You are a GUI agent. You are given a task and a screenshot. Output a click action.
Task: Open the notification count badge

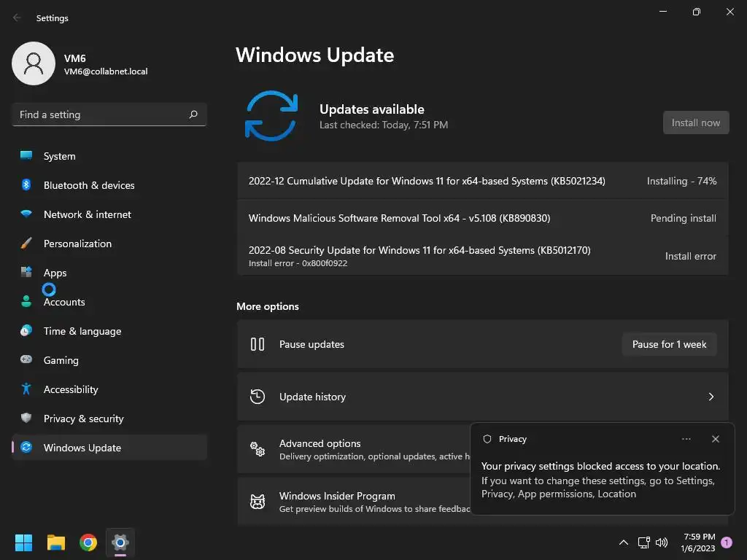point(727,542)
